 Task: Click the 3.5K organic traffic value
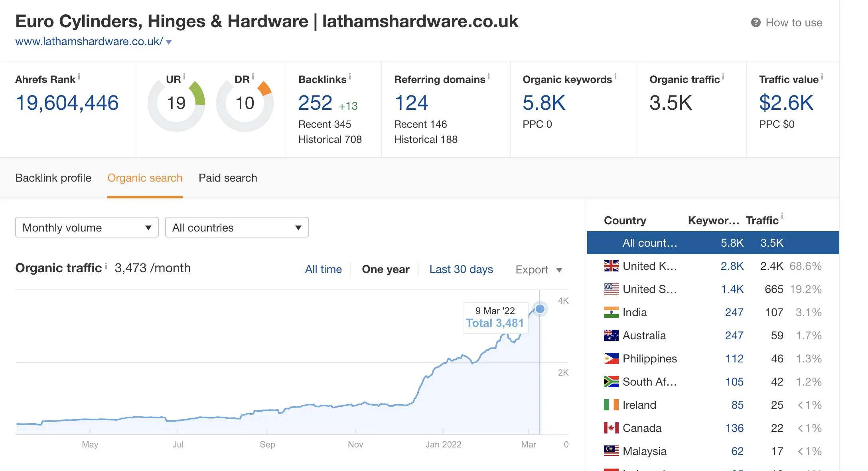point(671,103)
